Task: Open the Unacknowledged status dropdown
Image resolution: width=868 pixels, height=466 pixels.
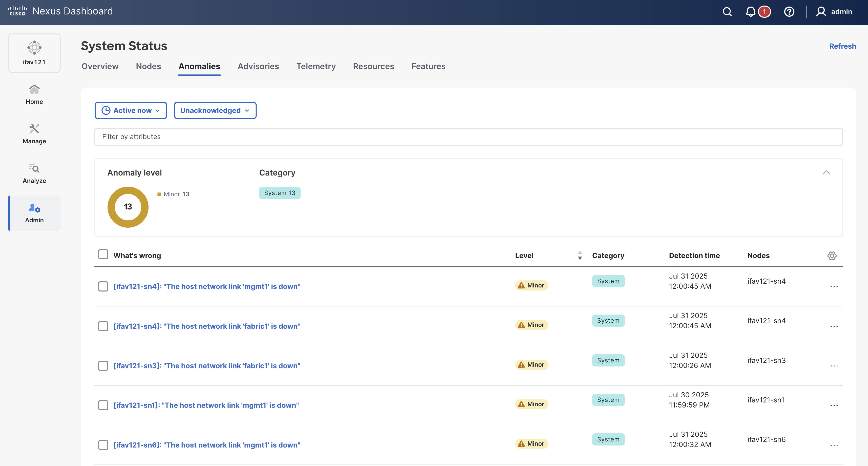Action: pos(215,111)
